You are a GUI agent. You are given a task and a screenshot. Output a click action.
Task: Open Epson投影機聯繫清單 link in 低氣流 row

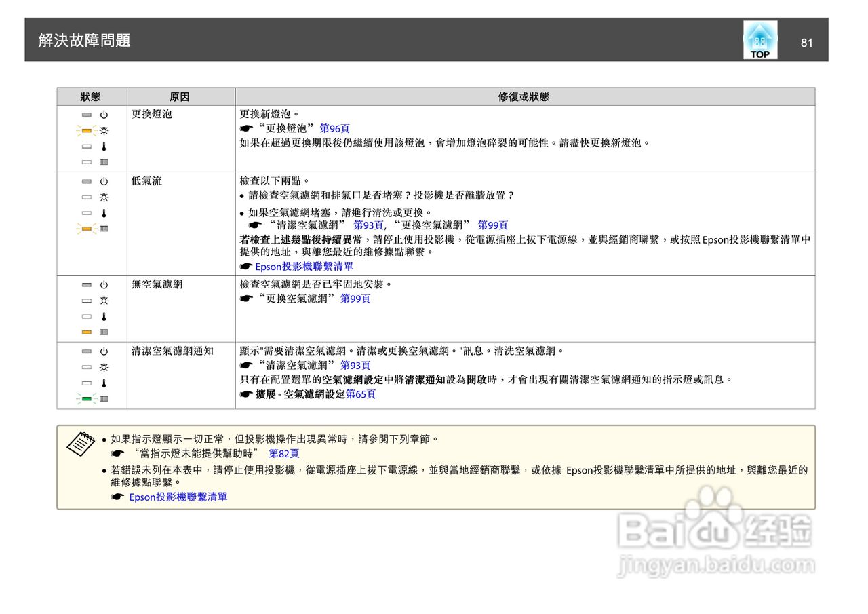pos(304,267)
